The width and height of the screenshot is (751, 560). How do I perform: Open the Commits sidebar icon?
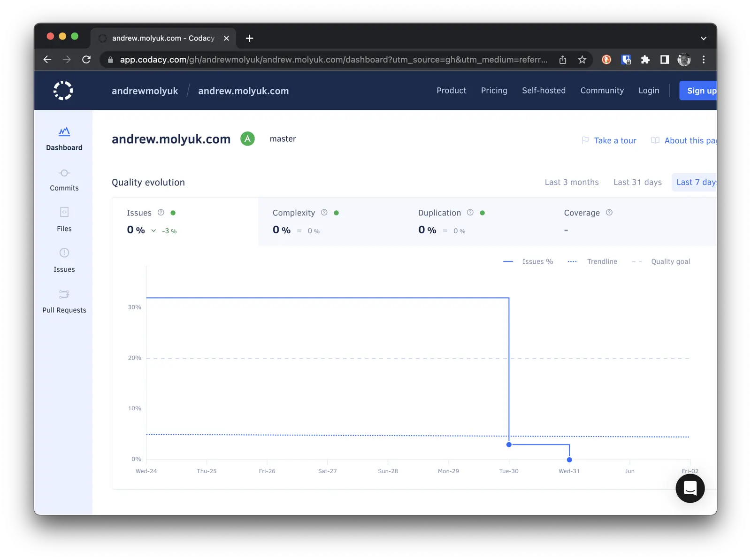pyautogui.click(x=64, y=173)
